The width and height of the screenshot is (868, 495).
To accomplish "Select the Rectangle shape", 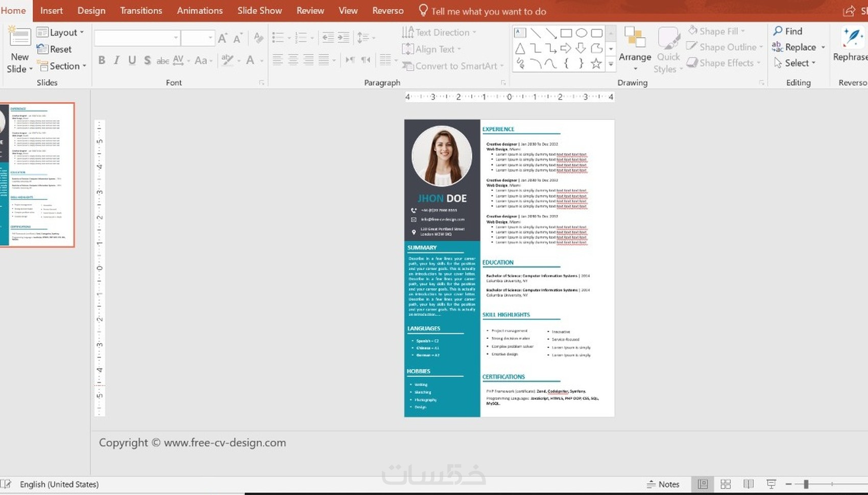I will [566, 33].
